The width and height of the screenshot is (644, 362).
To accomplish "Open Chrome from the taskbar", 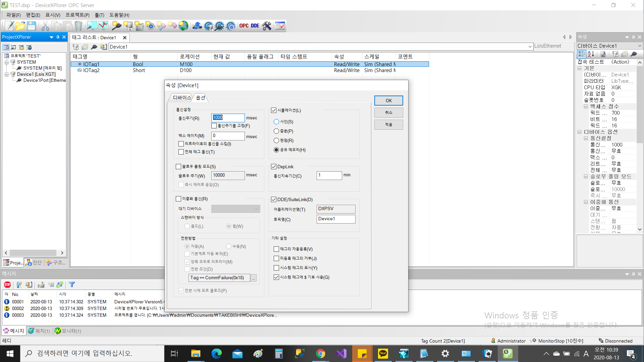I will [x=320, y=354].
